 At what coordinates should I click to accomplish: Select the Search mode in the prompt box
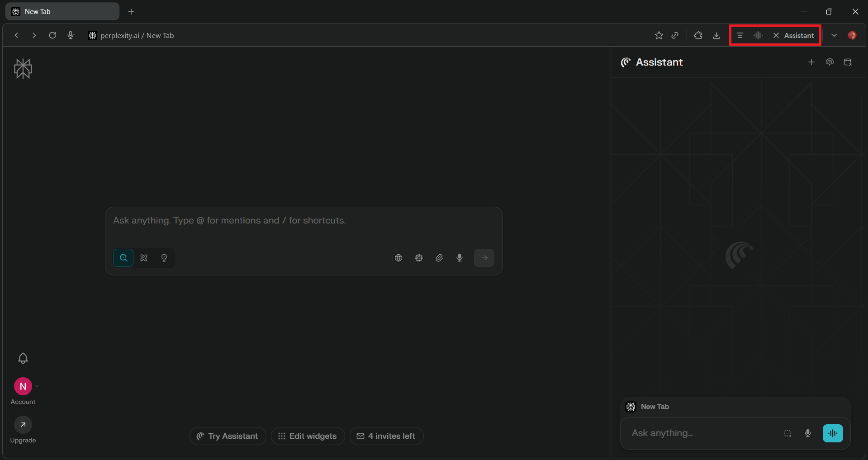coord(123,258)
